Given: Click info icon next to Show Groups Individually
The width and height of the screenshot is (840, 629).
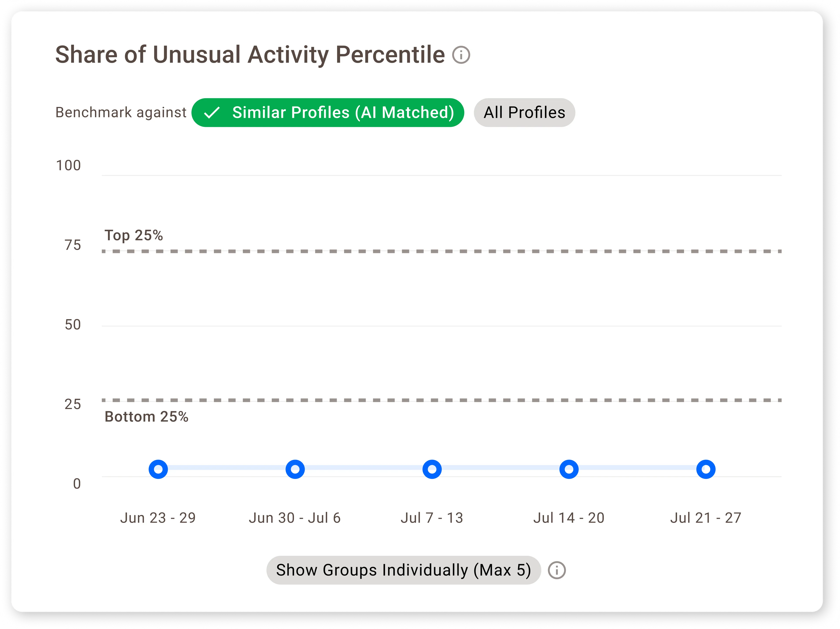Looking at the screenshot, I should tap(557, 570).
